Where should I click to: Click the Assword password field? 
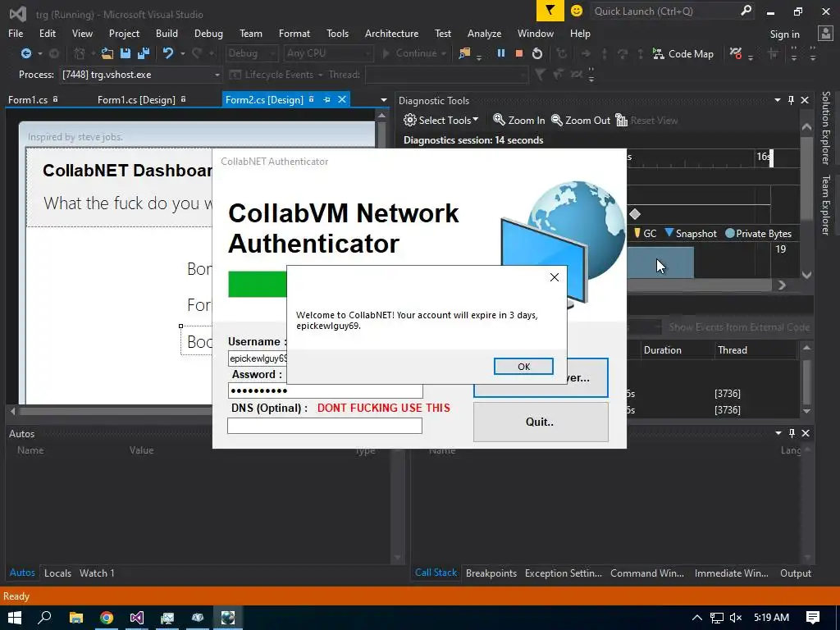point(325,390)
